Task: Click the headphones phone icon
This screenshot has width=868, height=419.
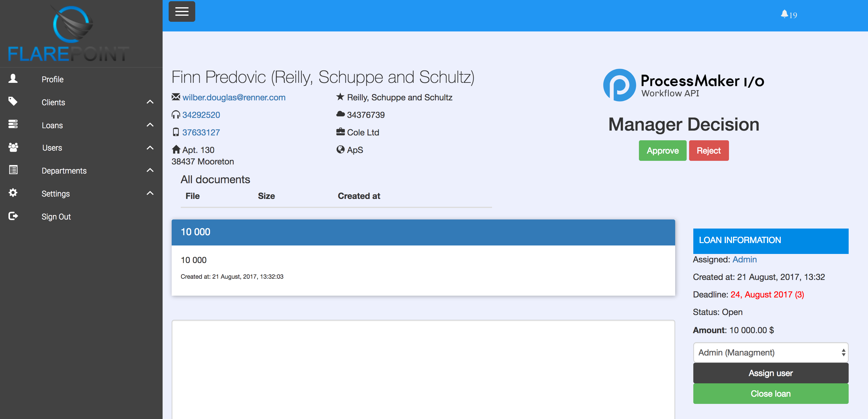Action: 176,115
